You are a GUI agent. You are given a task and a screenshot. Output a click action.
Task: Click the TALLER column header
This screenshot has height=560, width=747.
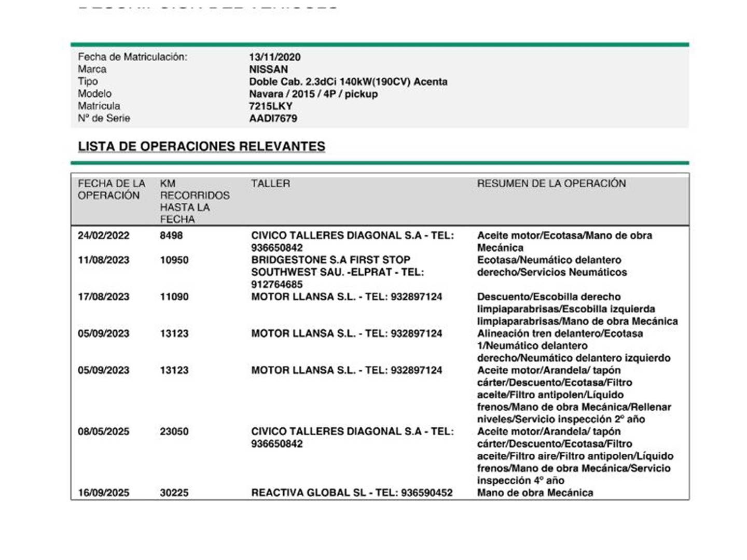click(270, 184)
